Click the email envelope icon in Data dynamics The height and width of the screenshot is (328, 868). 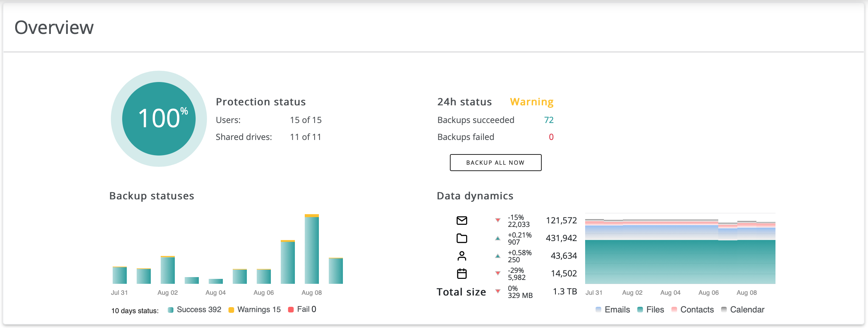click(x=462, y=221)
